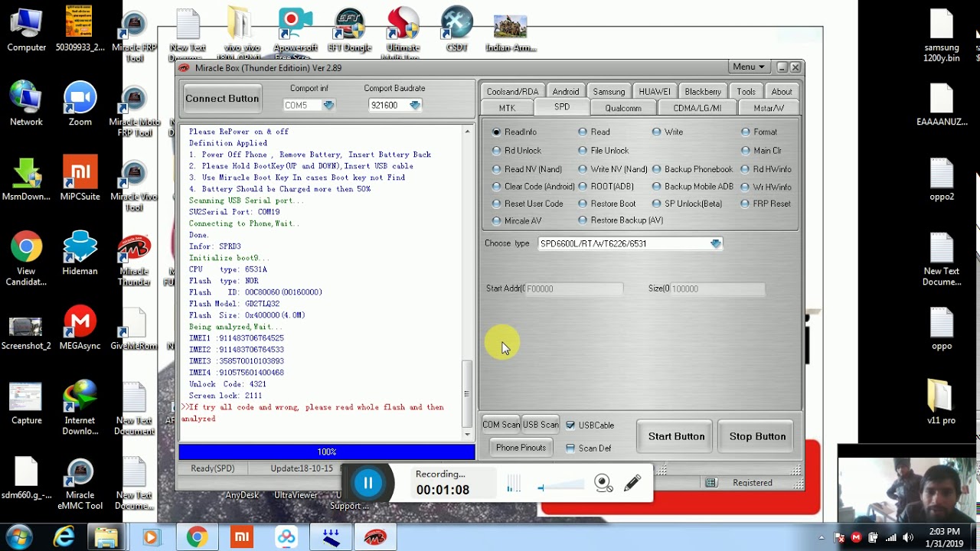This screenshot has height=551, width=980.
Task: Select the Format radio option
Action: point(746,132)
